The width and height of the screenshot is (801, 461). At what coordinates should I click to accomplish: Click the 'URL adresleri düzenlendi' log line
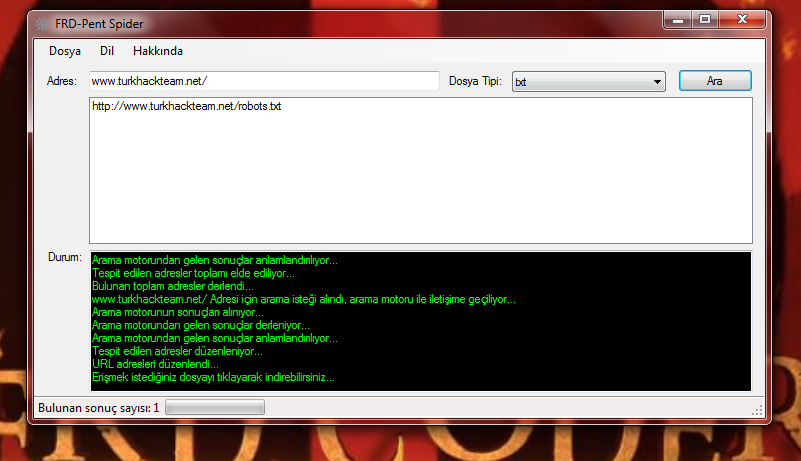[154, 365]
